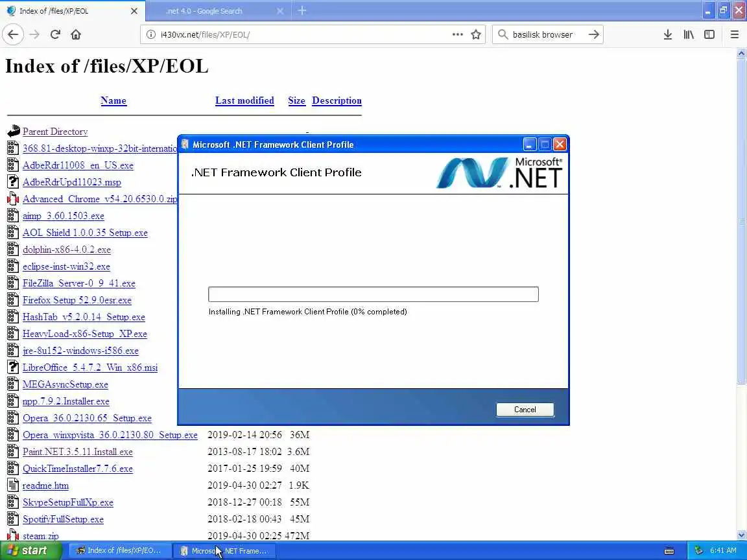Viewport: 747px width, 560px height.
Task: Open the readme.htm file
Action: tap(46, 485)
